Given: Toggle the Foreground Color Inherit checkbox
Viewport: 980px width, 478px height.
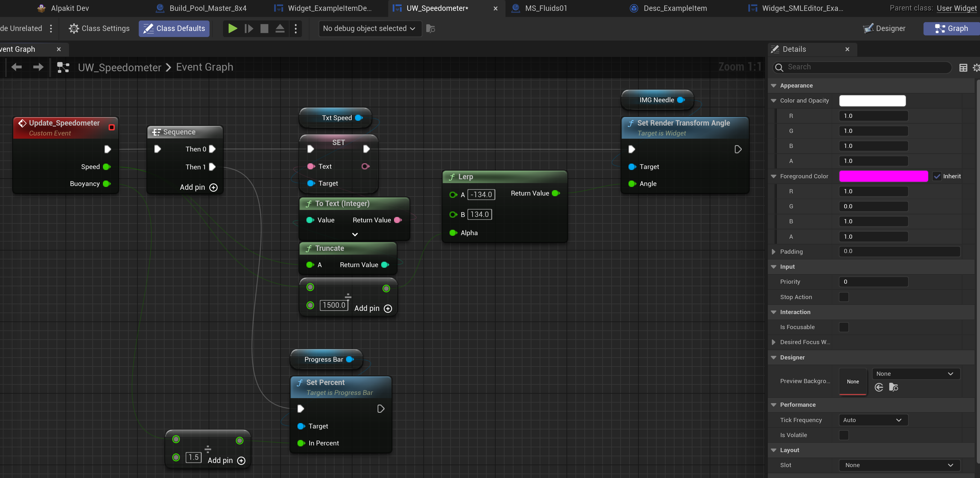Looking at the screenshot, I should (937, 176).
